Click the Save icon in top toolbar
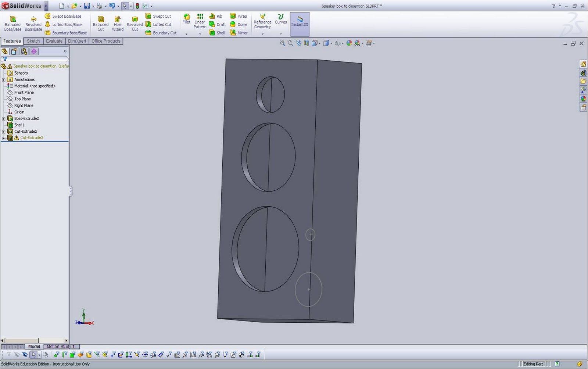 (x=87, y=6)
